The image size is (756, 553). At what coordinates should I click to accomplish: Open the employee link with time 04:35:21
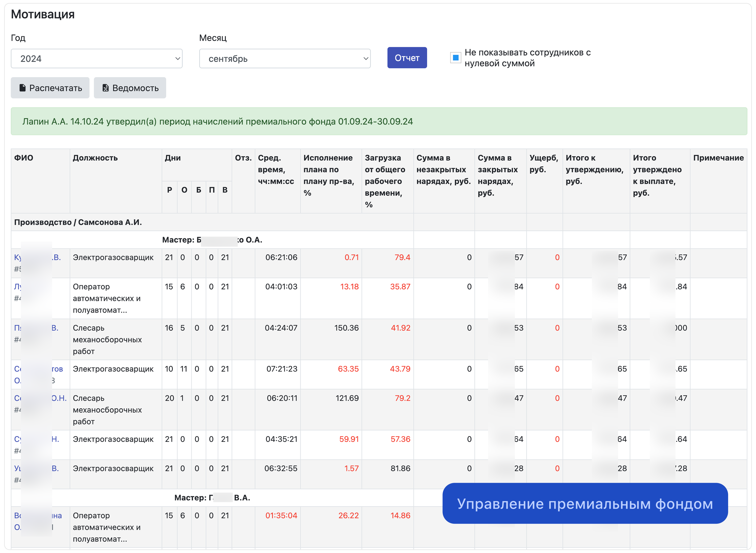coord(37,440)
